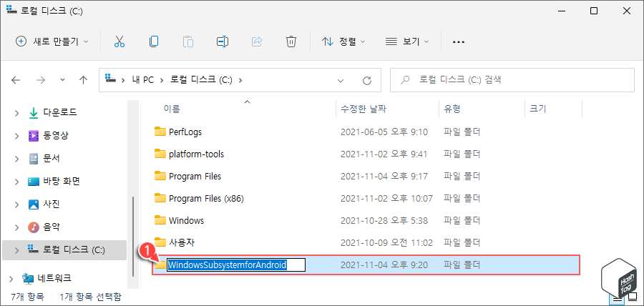
Task: Click the date 2021-06-05 오후 9:10
Action: click(x=384, y=132)
